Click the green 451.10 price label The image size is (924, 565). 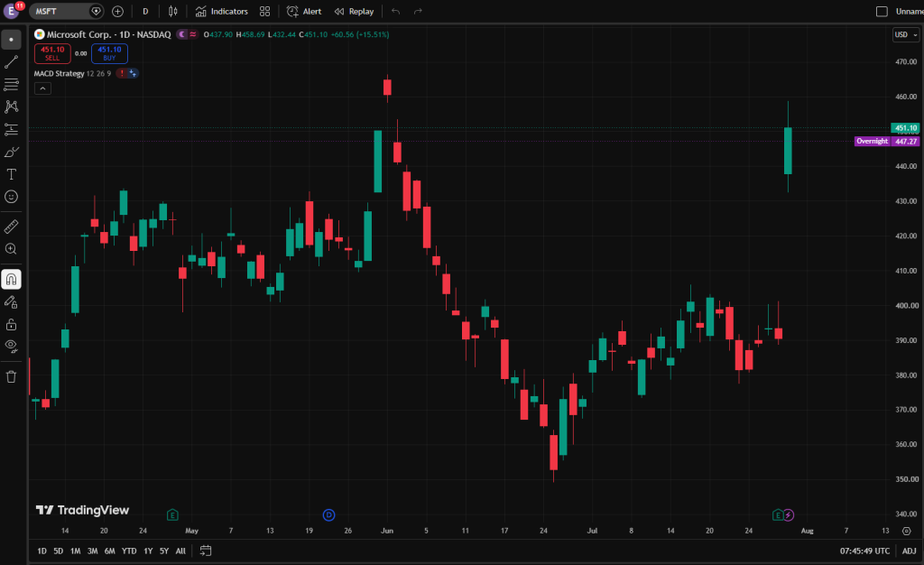coord(905,128)
